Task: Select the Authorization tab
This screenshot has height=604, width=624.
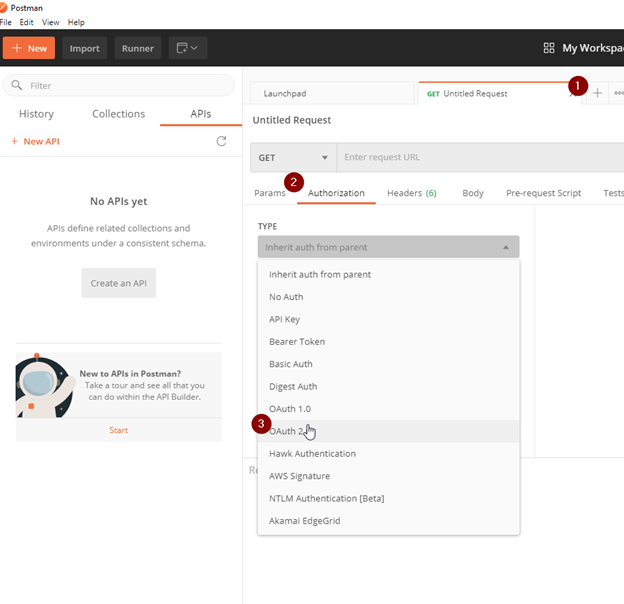Action: [x=336, y=193]
